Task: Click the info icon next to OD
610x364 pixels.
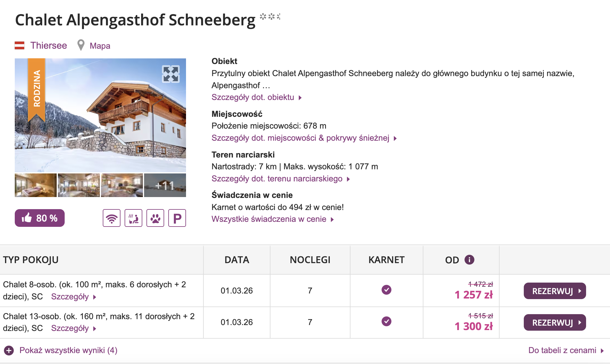Action: (x=469, y=260)
